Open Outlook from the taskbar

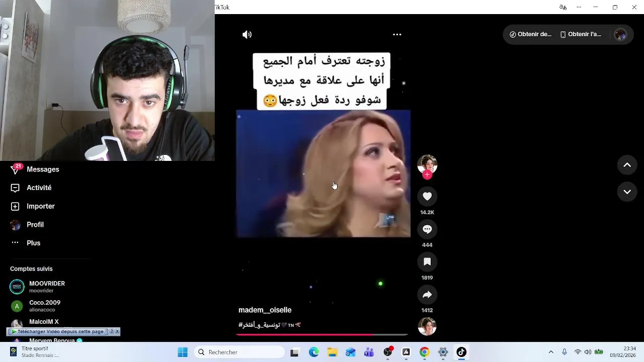point(351,352)
